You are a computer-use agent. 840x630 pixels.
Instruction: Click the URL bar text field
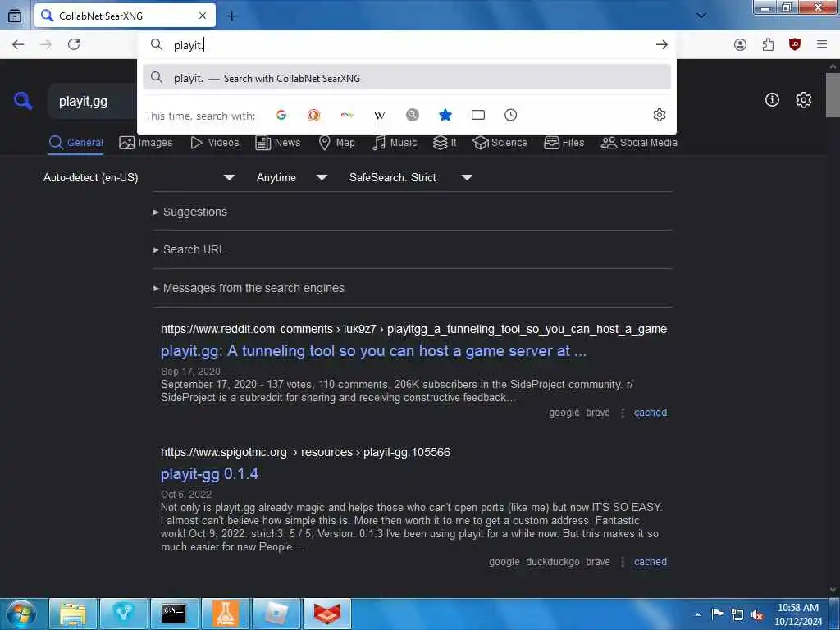[407, 45]
